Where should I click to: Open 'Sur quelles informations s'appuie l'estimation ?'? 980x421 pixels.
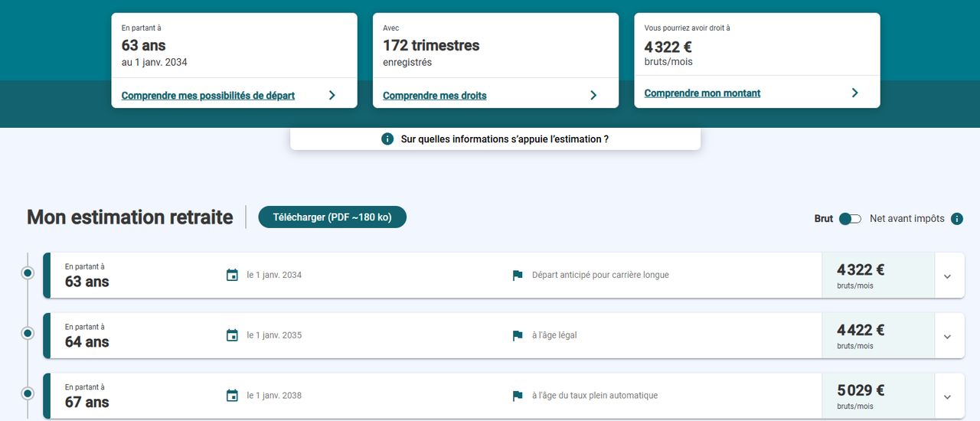[495, 139]
